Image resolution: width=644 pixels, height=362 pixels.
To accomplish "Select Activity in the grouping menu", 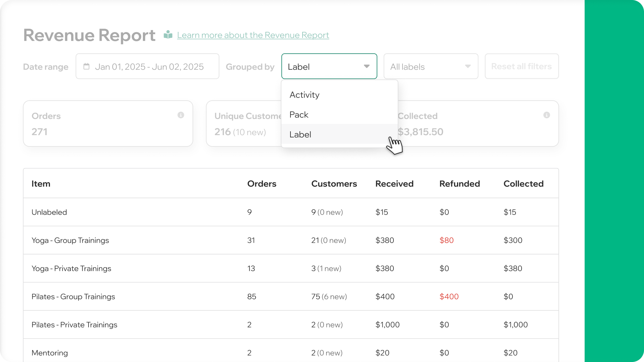I will click(x=305, y=95).
